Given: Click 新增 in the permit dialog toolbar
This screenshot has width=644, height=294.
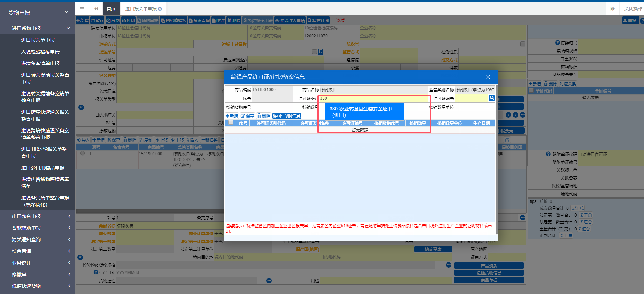Looking at the screenshot, I should point(232,116).
